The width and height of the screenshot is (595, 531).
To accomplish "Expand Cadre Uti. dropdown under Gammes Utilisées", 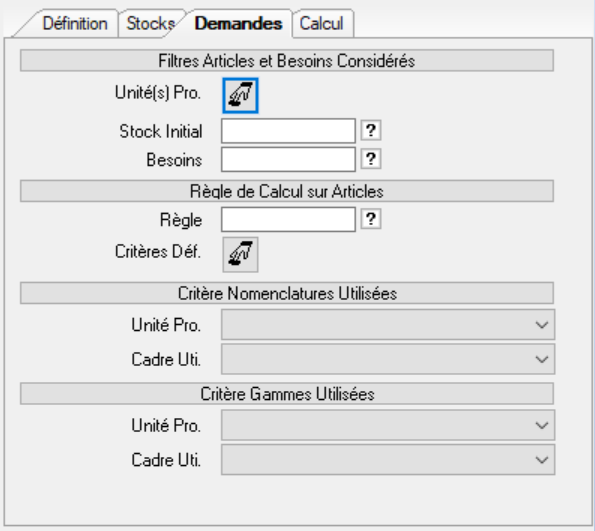I will pos(388,460).
